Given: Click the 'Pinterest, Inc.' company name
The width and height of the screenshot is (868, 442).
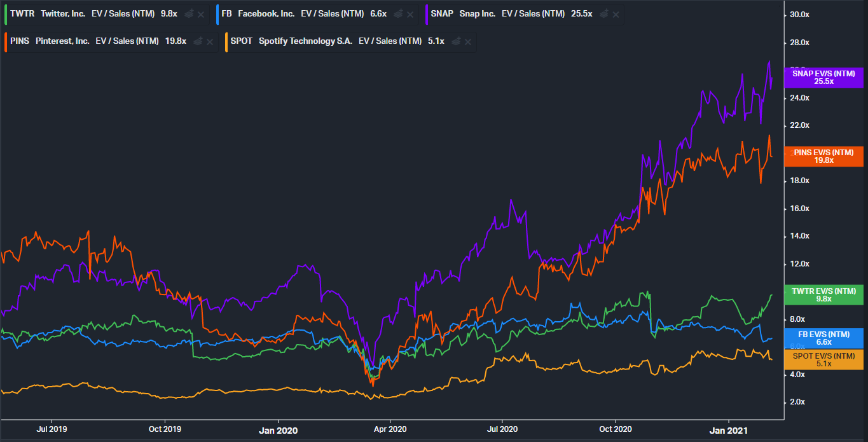Looking at the screenshot, I should point(62,41).
